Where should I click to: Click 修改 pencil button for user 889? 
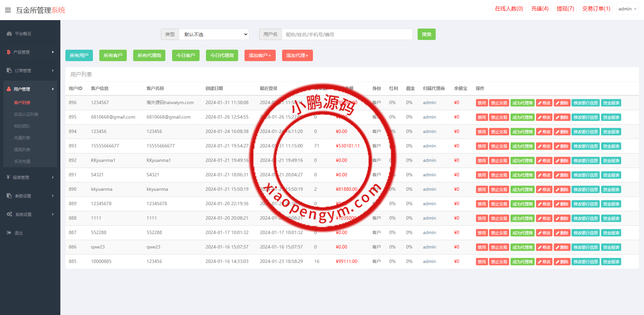pyautogui.click(x=544, y=204)
